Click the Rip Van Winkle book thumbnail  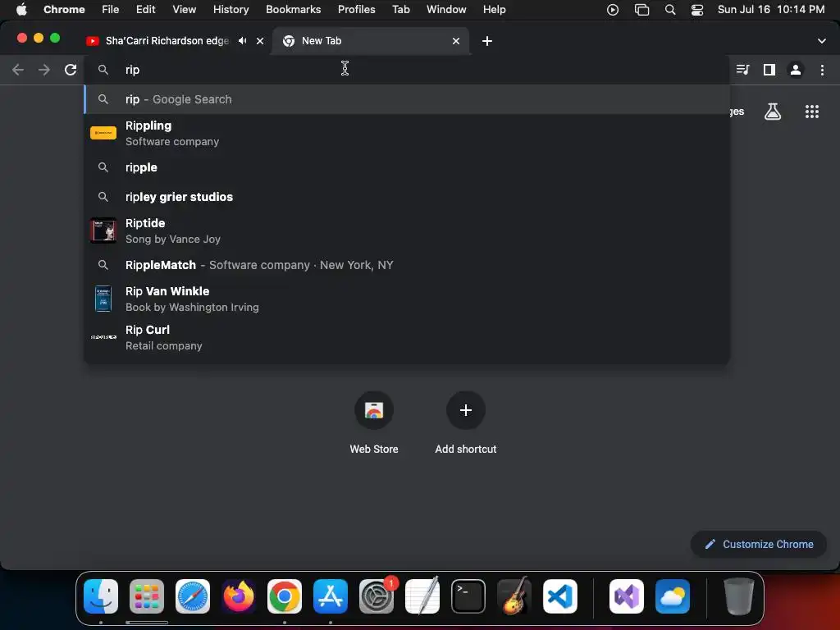(103, 299)
